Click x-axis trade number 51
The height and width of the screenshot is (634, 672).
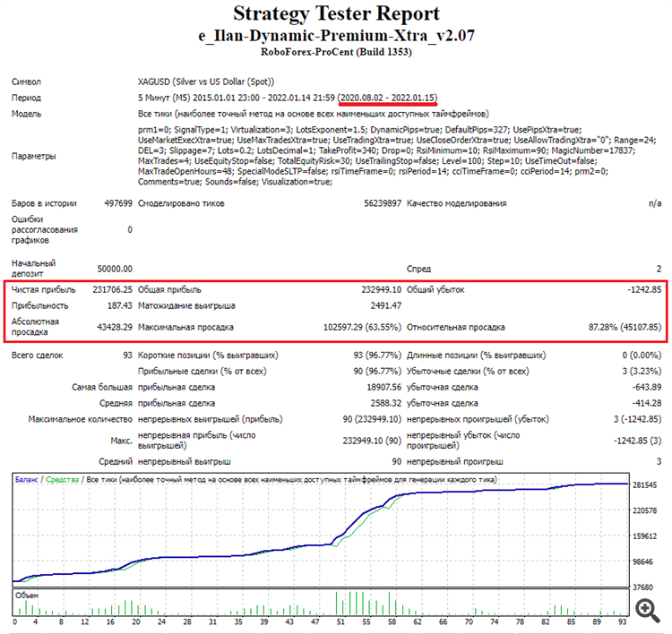point(340,621)
